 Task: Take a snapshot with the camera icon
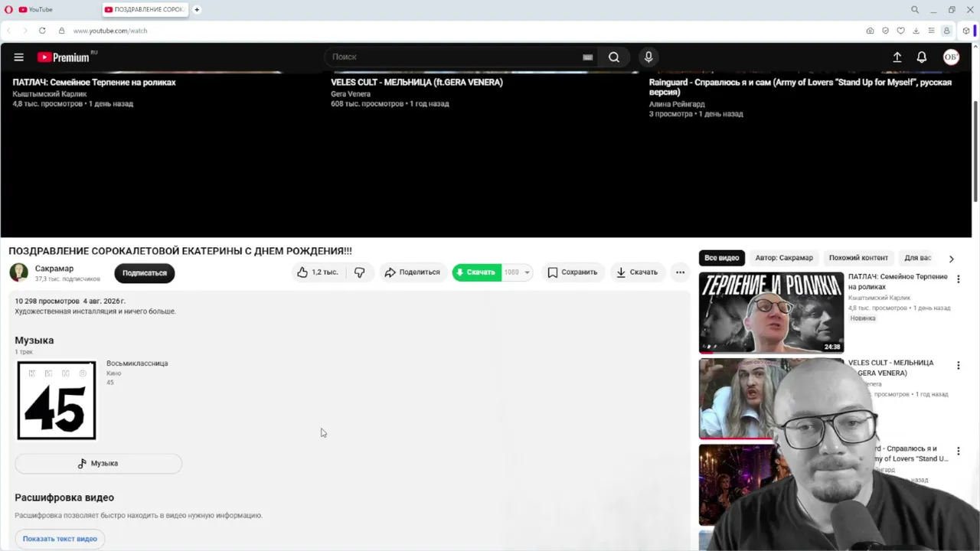click(x=870, y=31)
